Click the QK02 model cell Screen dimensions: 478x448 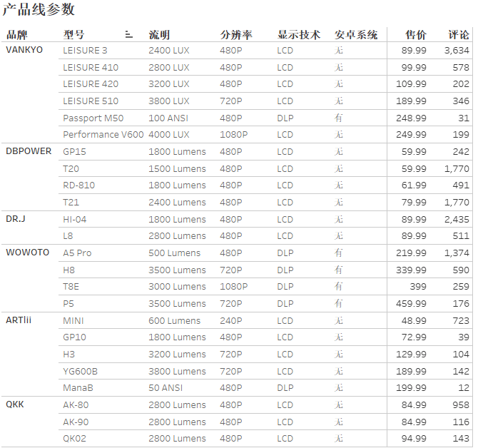click(74, 438)
